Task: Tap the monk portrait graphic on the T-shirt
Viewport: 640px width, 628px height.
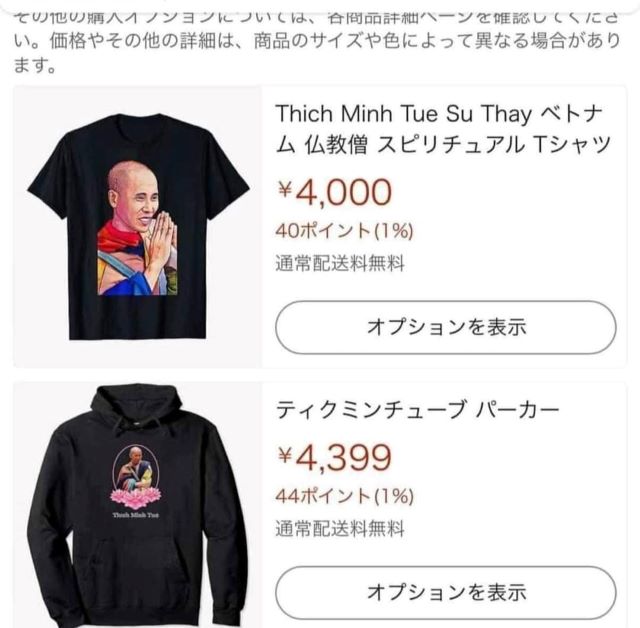Action: pyautogui.click(x=138, y=228)
